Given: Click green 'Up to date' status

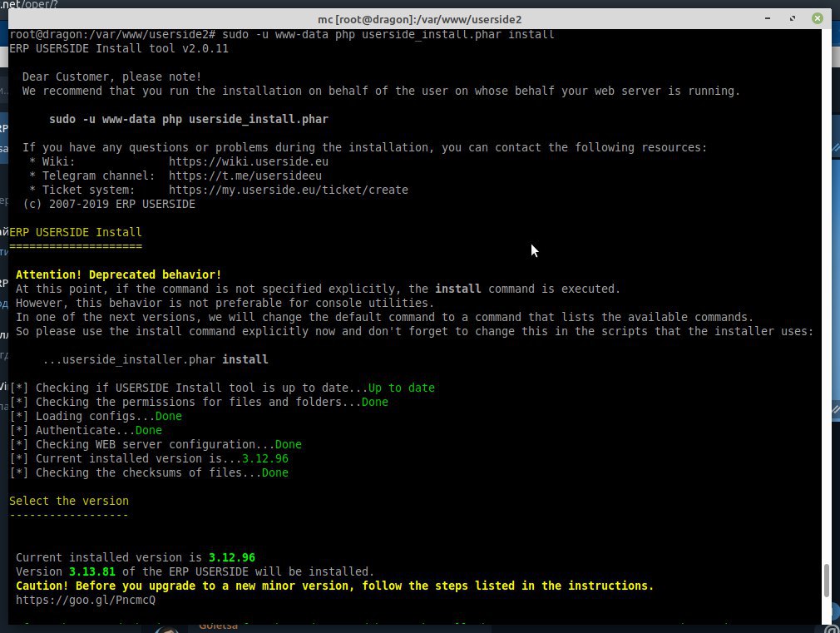Looking at the screenshot, I should tap(401, 388).
